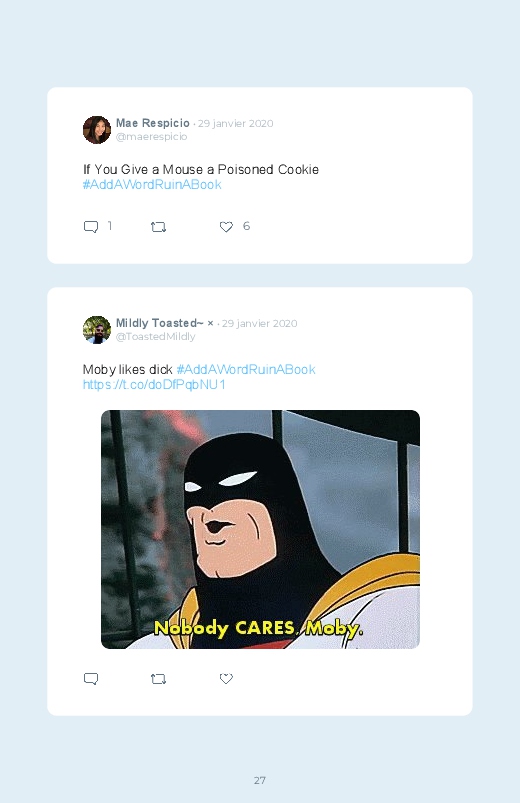The height and width of the screenshot is (803, 520).
Task: Click the #AddAWordRuinABook hashtag in Mae's tweet
Action: pyautogui.click(x=152, y=185)
